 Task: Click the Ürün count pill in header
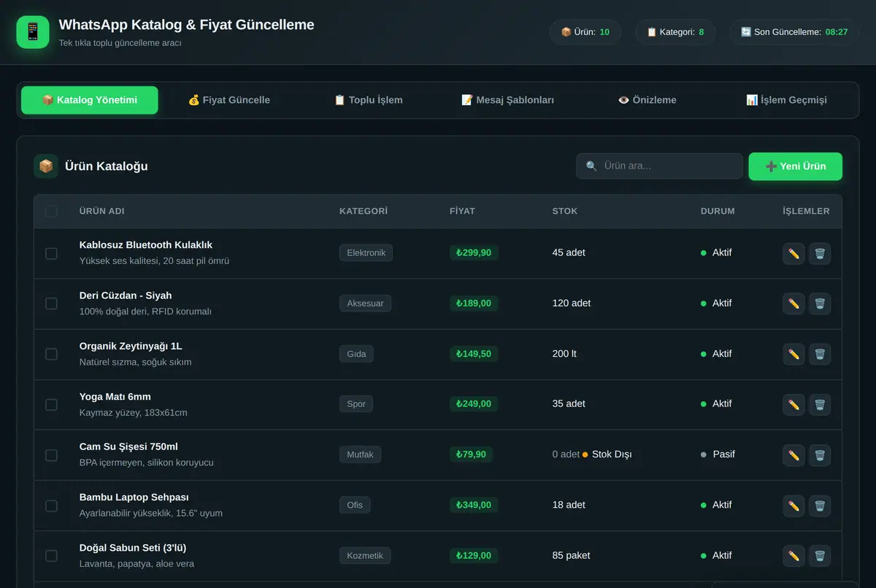tap(585, 32)
